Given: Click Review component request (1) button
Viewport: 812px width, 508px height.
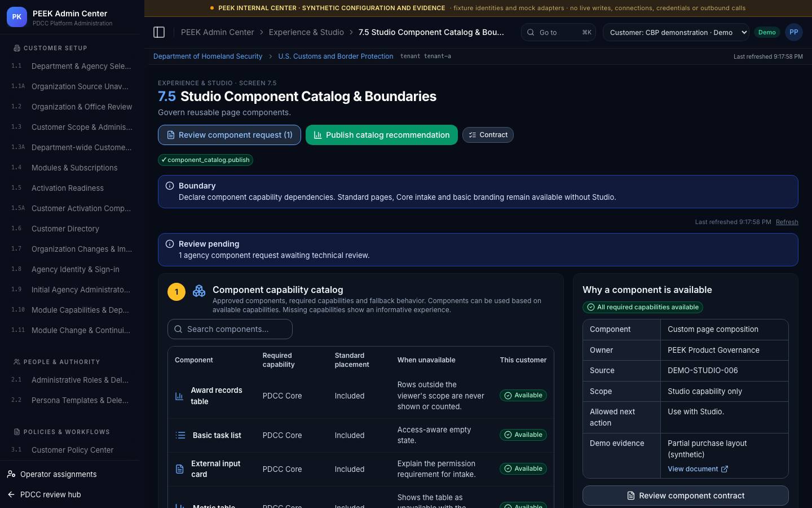Looking at the screenshot, I should tap(230, 135).
